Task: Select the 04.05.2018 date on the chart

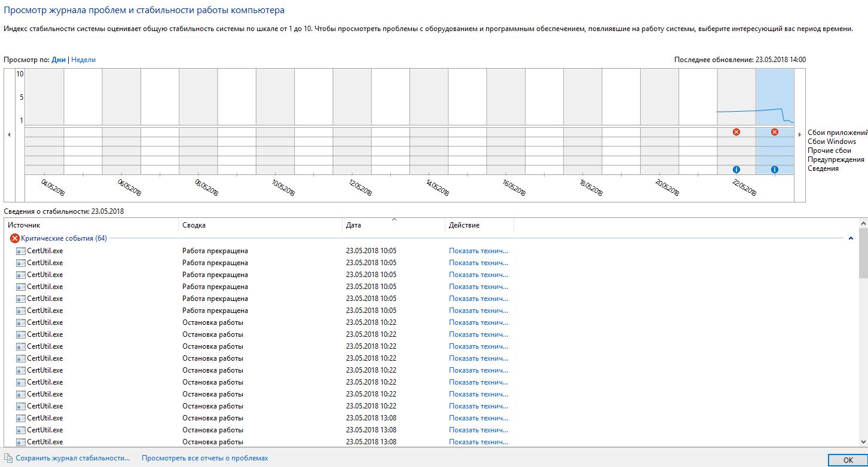Action: [x=53, y=187]
